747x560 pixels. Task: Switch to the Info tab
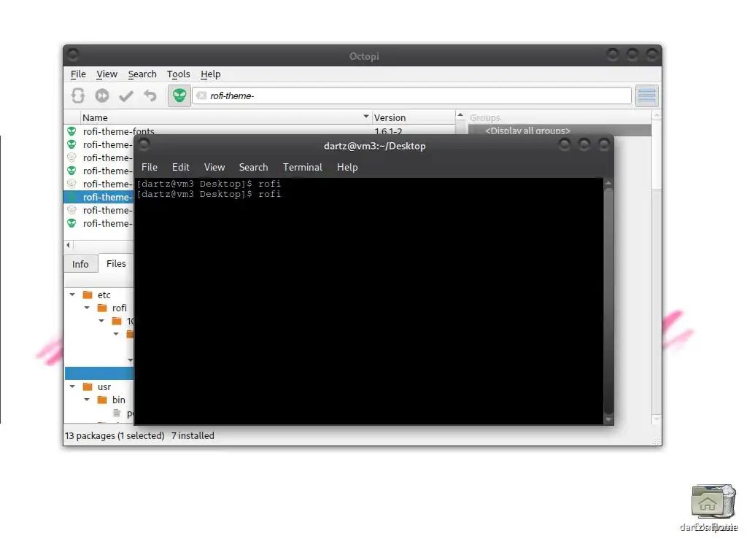[x=80, y=264]
